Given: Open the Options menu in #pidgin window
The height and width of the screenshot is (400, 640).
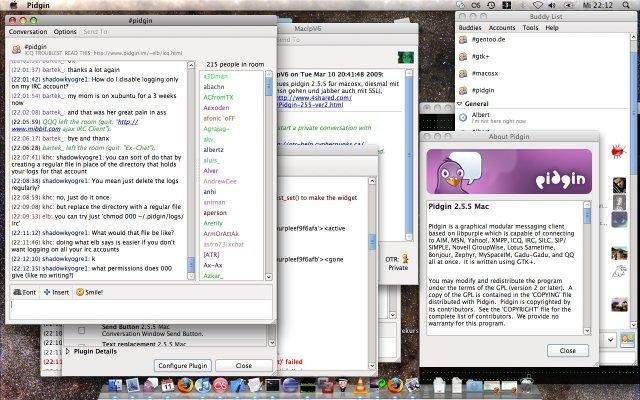Looking at the screenshot, I should (65, 32).
